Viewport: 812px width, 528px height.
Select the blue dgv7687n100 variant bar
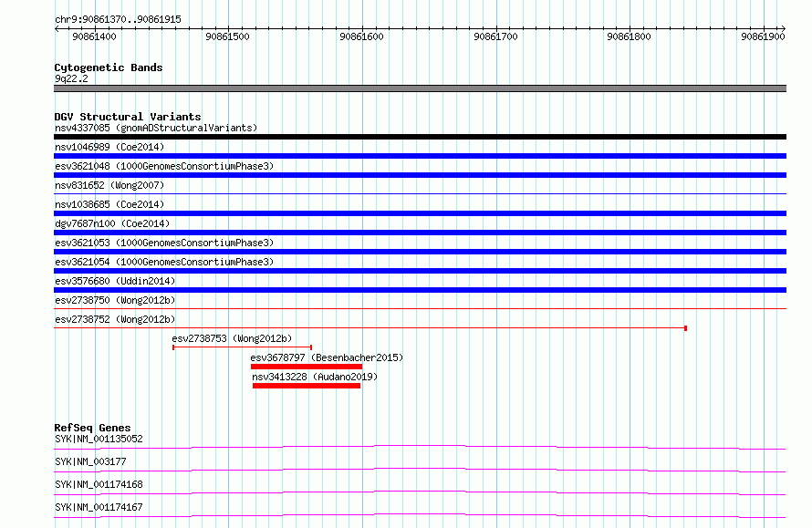click(x=420, y=233)
